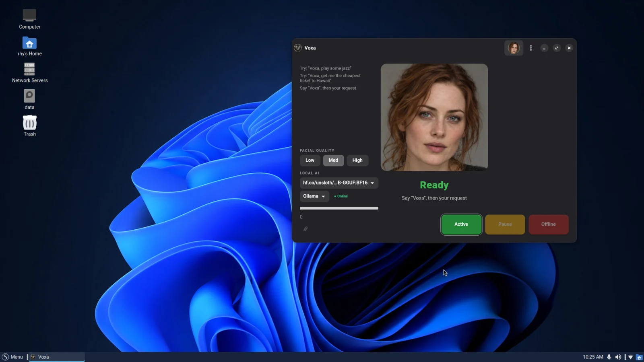Viewport: 644px width, 362px height.
Task: Click the clock showing 10:25 AM
Action: (593, 357)
